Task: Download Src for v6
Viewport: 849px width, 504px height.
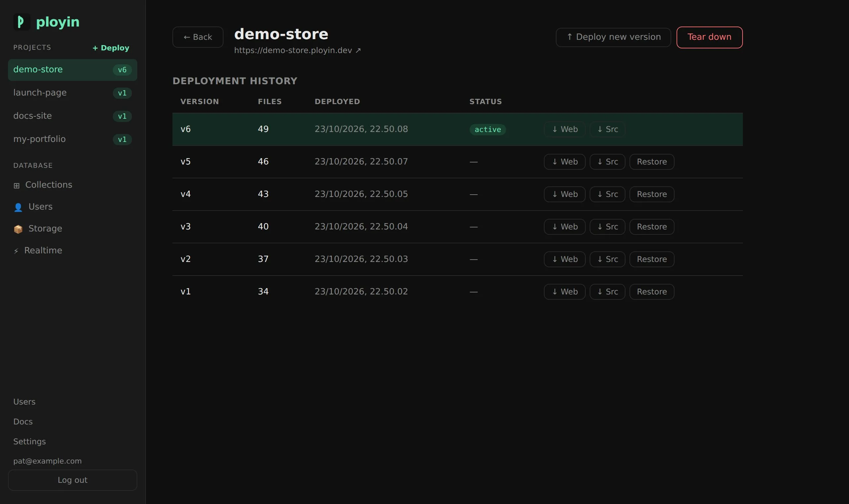Action: pos(607,129)
